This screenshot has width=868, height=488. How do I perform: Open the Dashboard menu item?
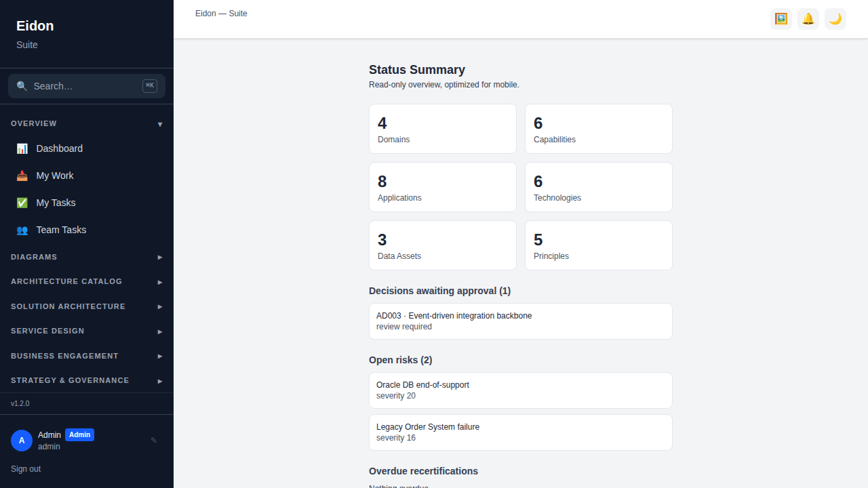(x=87, y=148)
